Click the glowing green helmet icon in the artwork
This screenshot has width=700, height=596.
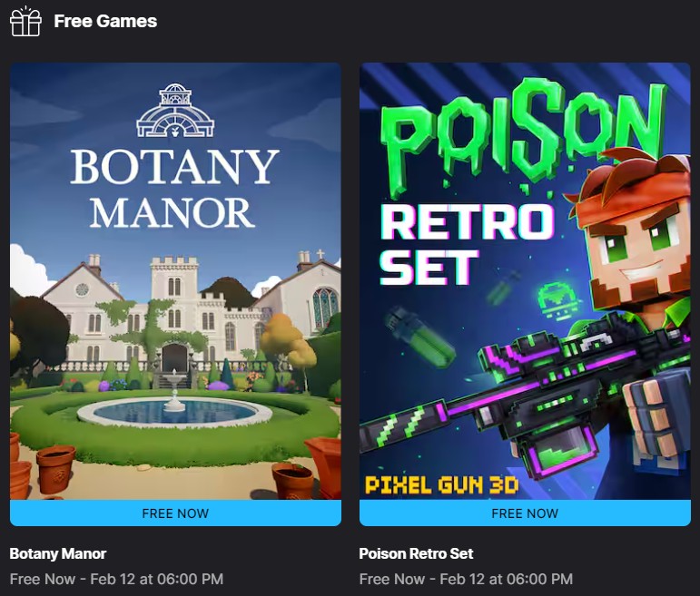pos(557,299)
